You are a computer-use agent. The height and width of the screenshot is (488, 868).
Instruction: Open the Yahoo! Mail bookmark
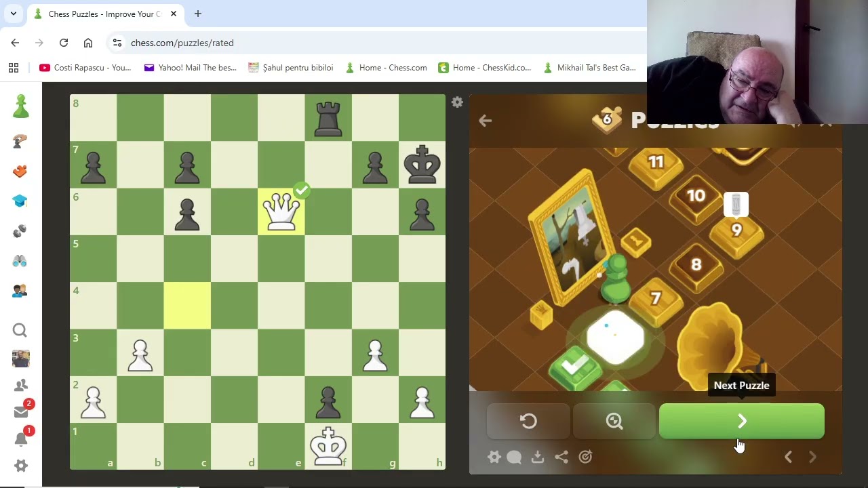(x=191, y=68)
